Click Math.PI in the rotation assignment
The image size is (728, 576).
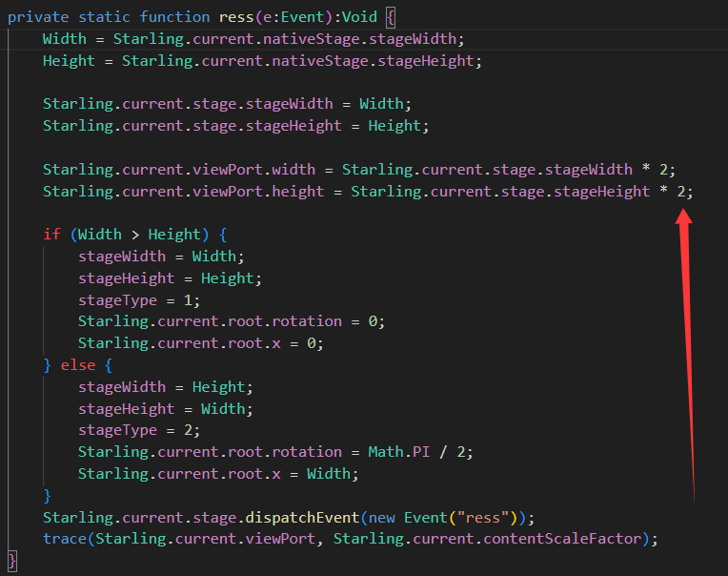403,452
